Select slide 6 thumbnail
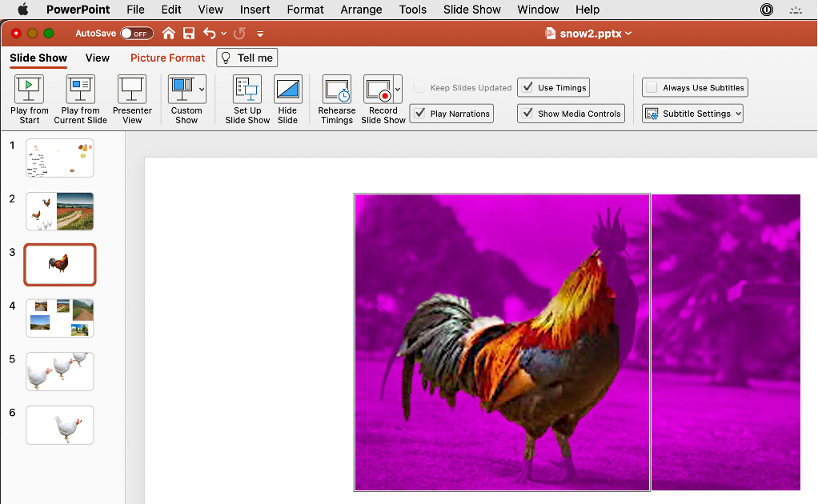The width and height of the screenshot is (818, 504). point(60,426)
